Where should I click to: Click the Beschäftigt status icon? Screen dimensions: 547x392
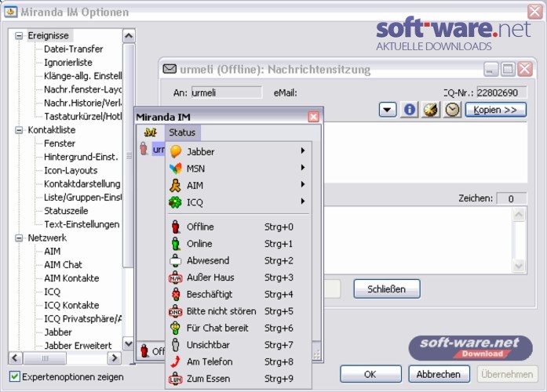click(x=176, y=294)
